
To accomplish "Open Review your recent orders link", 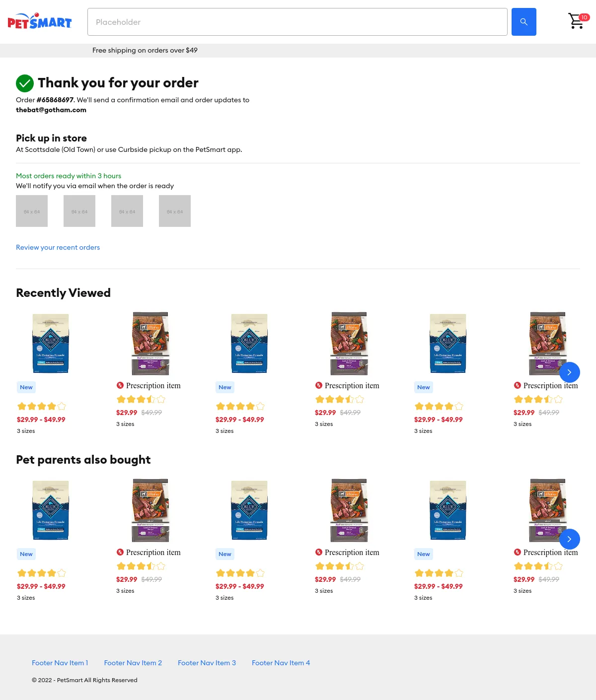I will tap(58, 247).
